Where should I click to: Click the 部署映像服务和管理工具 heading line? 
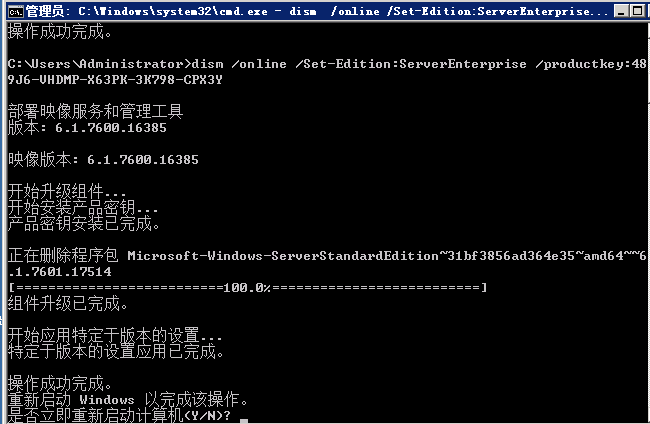tap(95, 111)
